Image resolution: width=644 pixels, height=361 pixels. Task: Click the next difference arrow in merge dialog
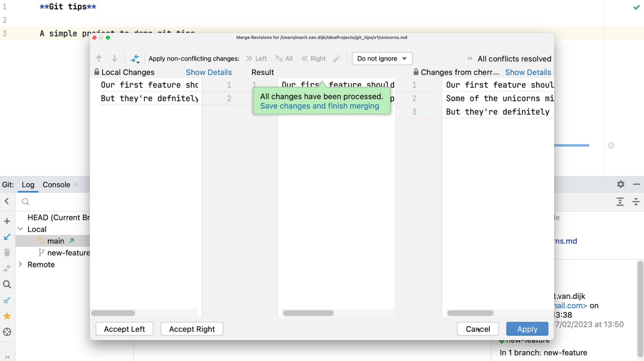(x=114, y=58)
